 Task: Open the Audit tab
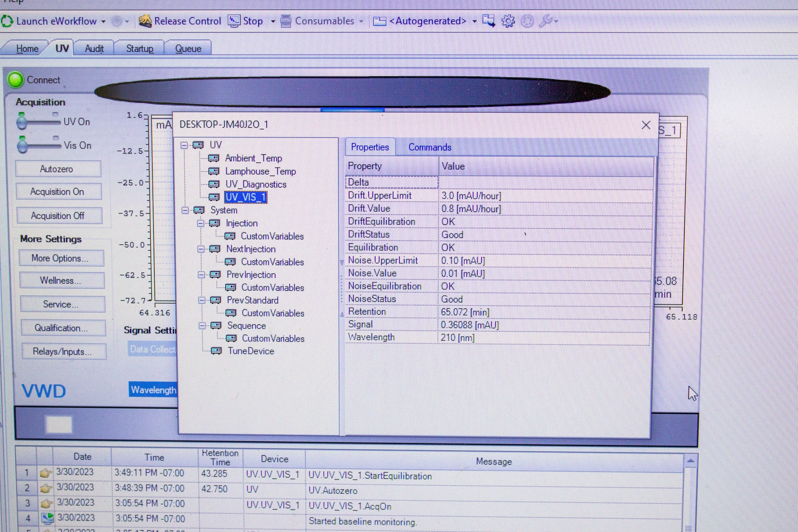(x=94, y=49)
